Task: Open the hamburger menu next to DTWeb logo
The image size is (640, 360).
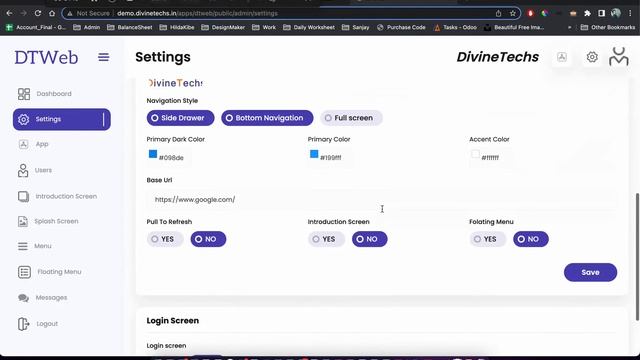Action: pos(104,57)
